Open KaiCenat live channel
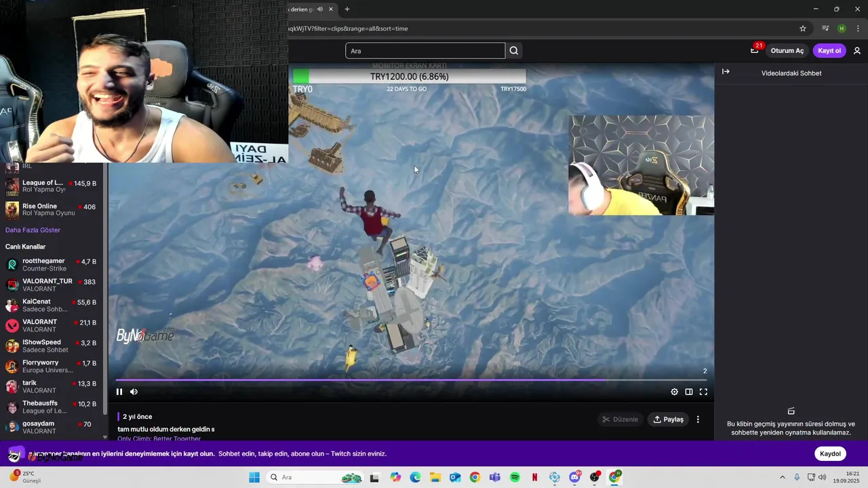 52,305
